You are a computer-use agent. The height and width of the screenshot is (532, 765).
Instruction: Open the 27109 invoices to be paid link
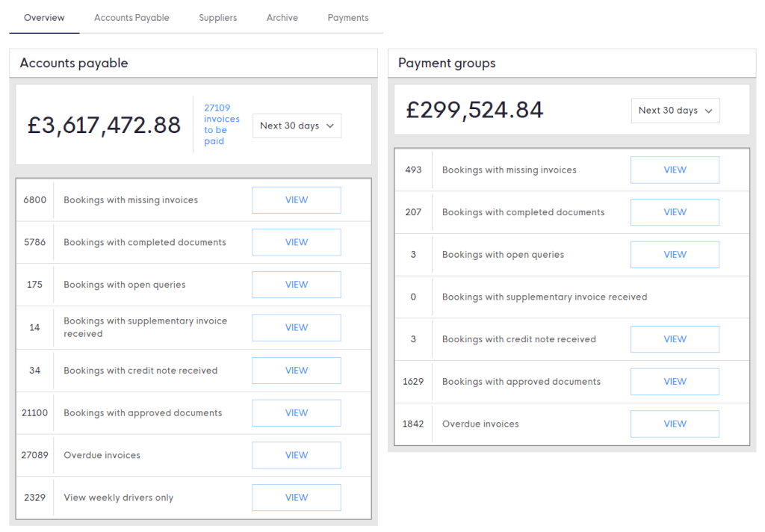tap(221, 125)
